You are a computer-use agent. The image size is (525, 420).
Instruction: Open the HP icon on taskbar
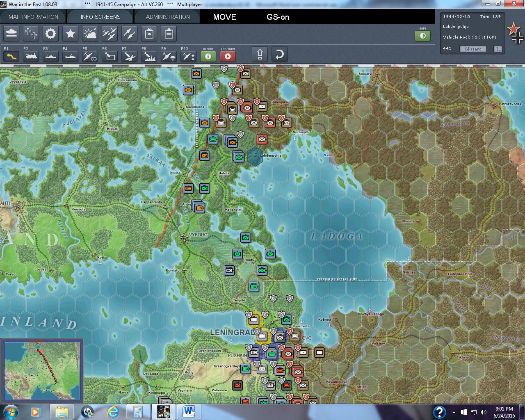(87, 411)
